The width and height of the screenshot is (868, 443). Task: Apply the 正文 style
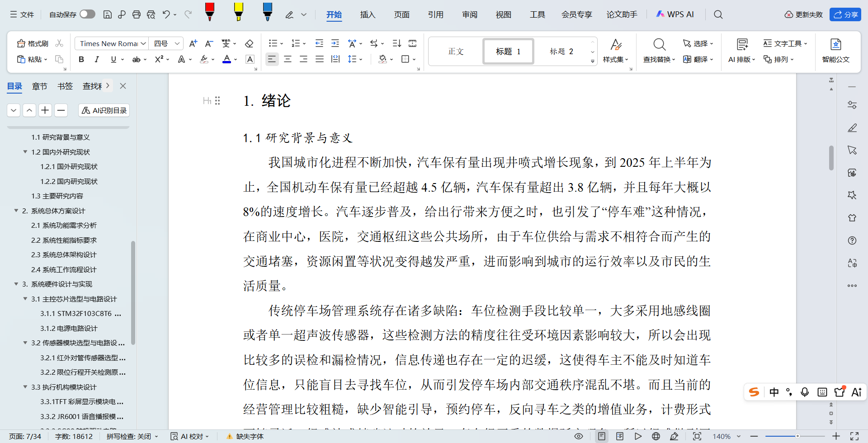pyautogui.click(x=456, y=52)
